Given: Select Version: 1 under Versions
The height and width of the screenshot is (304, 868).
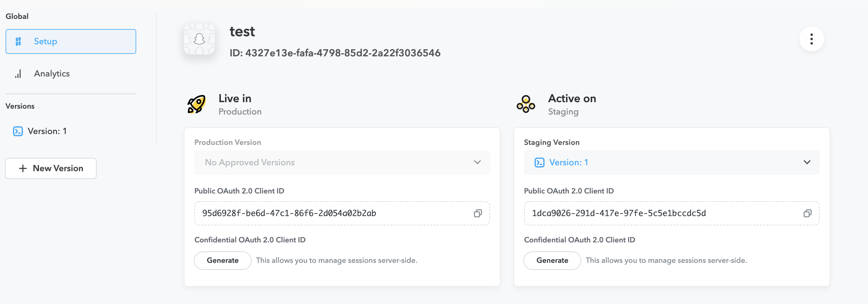Looking at the screenshot, I should (x=47, y=131).
